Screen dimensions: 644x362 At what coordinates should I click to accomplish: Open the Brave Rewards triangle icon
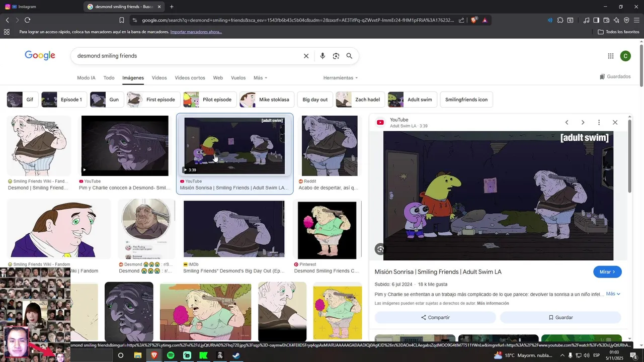(x=485, y=20)
